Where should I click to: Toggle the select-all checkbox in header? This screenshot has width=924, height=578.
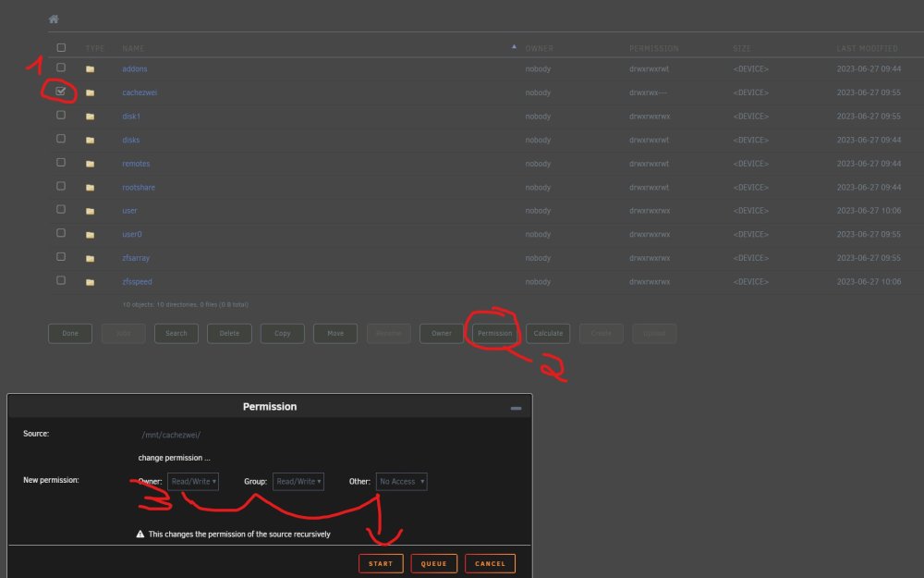click(x=61, y=47)
